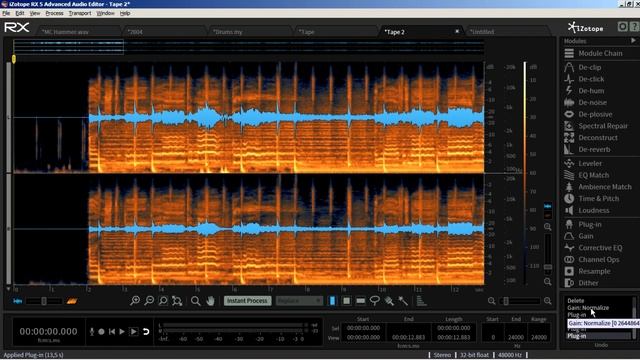Adjust the horizontal zoom slider

pos(520,301)
